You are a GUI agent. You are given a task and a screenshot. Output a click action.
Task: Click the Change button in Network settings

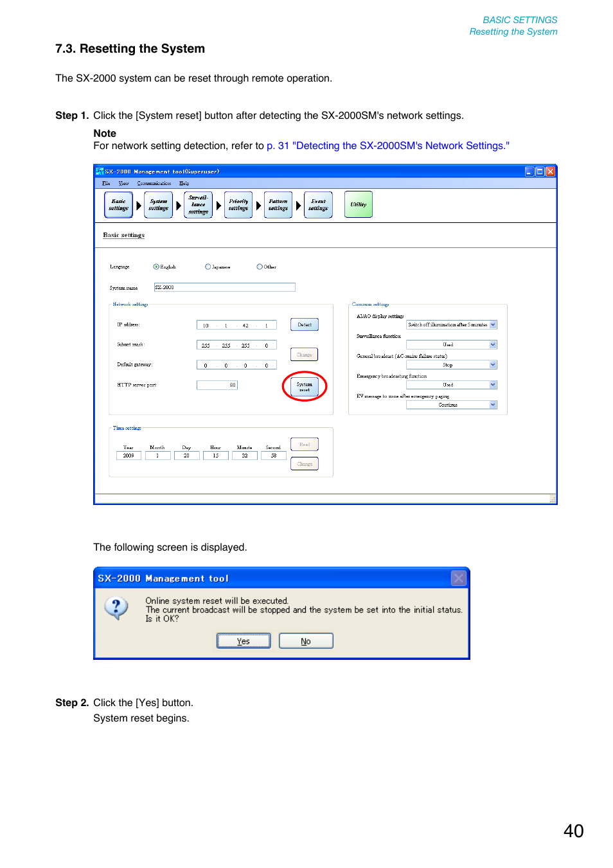pyautogui.click(x=305, y=355)
